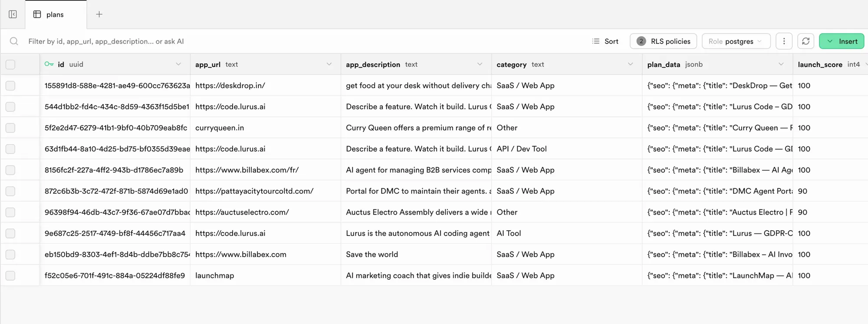Collapse the sidebar panel icon

[x=13, y=14]
